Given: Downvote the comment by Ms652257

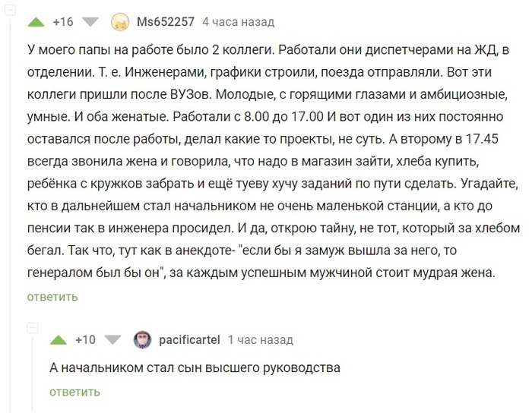Looking at the screenshot, I should pyautogui.click(x=90, y=22).
